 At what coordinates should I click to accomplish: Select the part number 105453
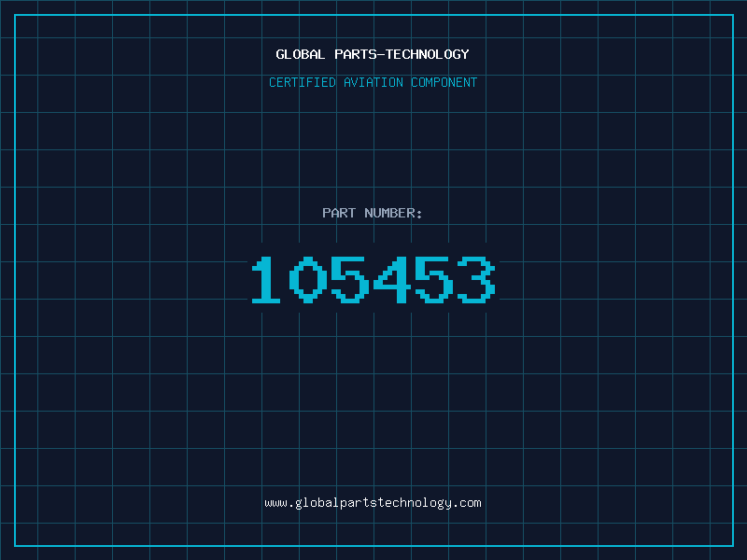pyautogui.click(x=373, y=279)
